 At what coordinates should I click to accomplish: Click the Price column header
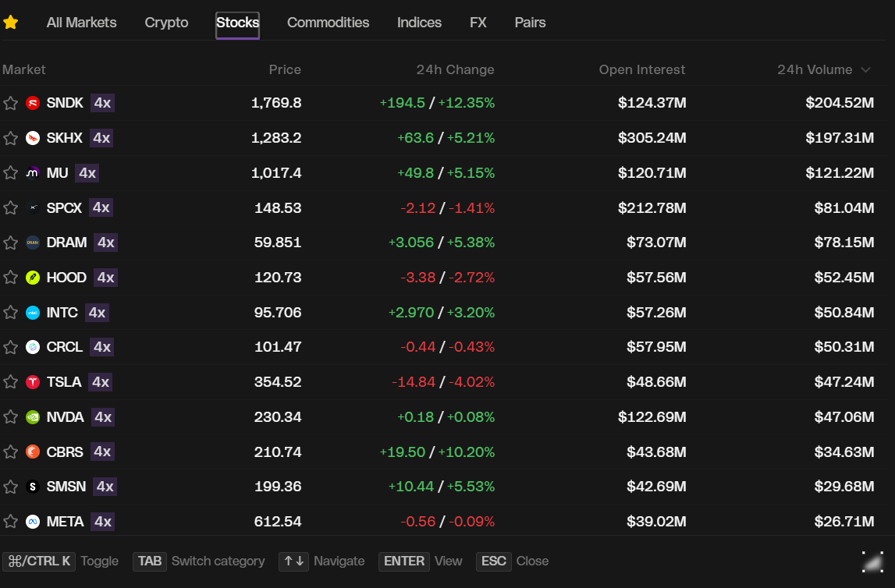click(285, 69)
